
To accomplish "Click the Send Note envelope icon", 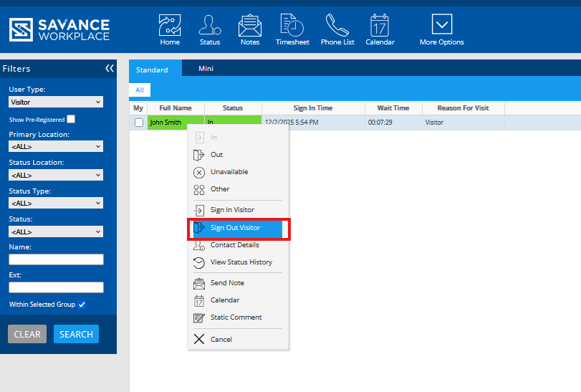I will [199, 284].
